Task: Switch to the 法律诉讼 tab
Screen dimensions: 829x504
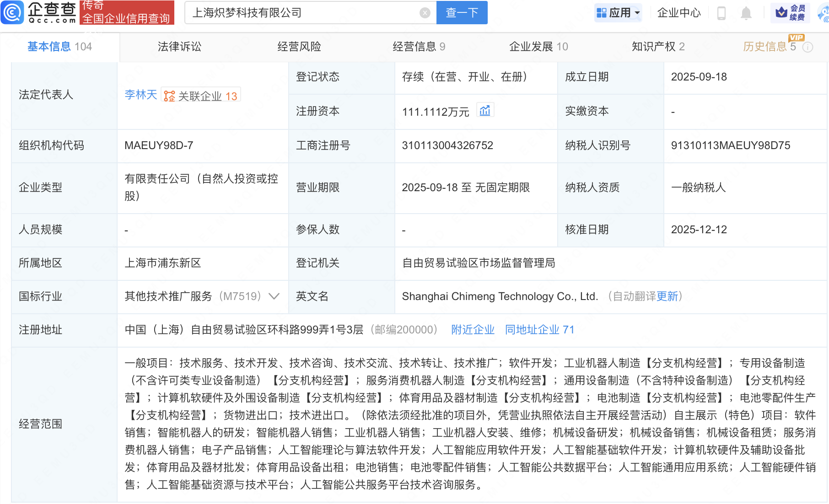Action: tap(179, 47)
